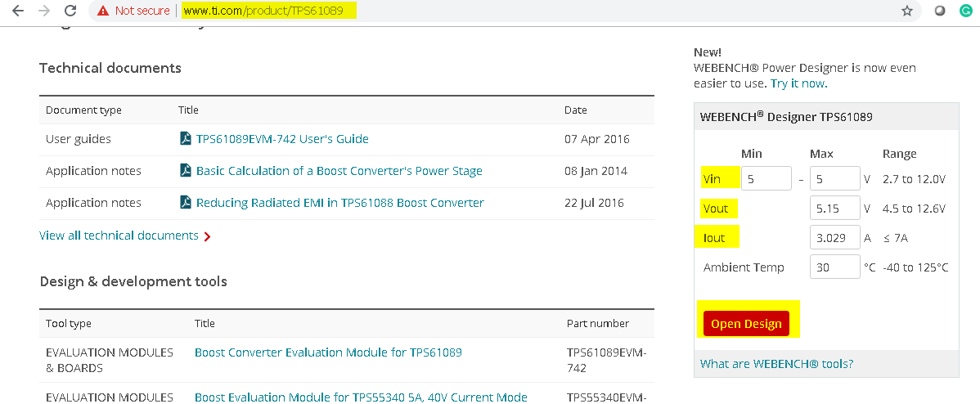
Task: Click the Ambient Temp label
Action: click(x=744, y=267)
